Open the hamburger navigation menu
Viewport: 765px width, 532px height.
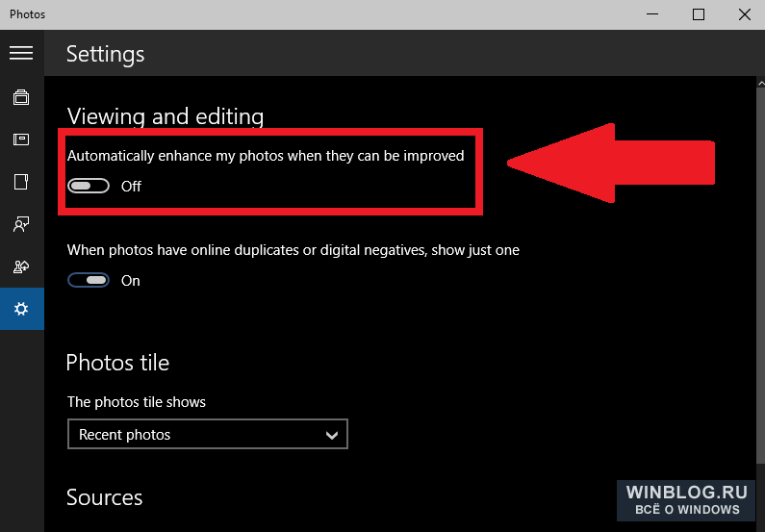coord(21,53)
